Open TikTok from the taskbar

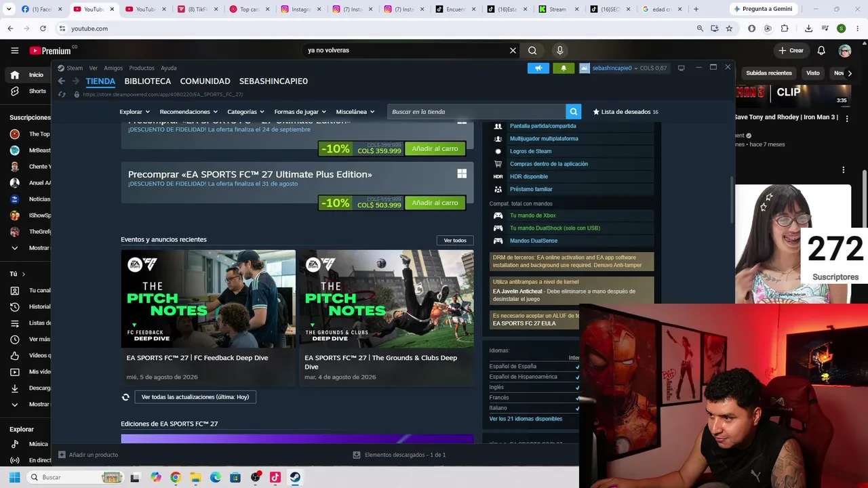[275, 477]
